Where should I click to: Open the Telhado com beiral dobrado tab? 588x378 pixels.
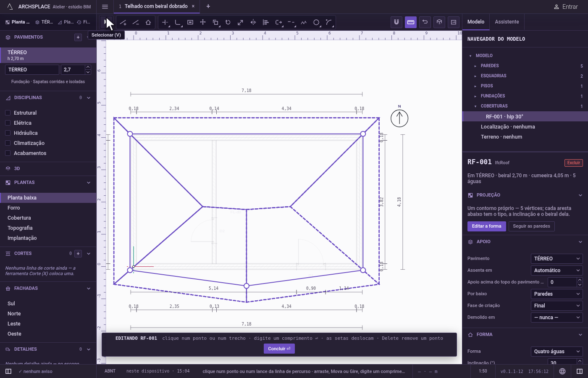pos(156,6)
